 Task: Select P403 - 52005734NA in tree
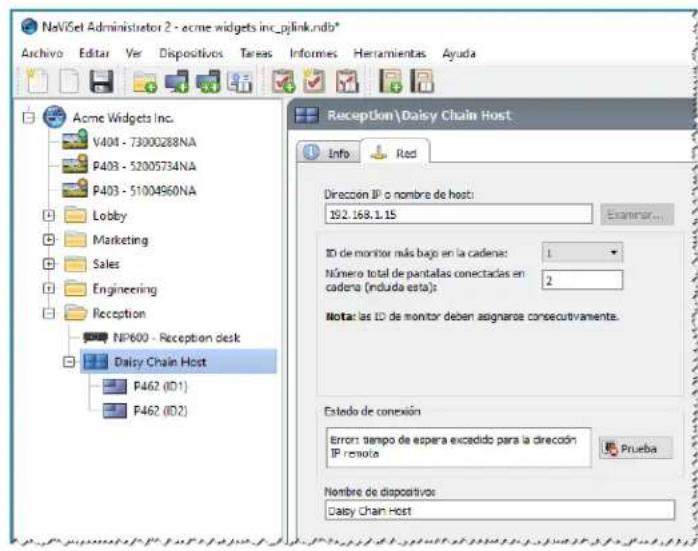(144, 166)
